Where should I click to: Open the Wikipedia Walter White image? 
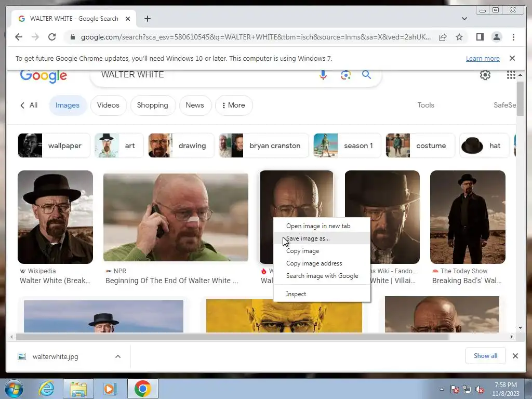[55, 217]
